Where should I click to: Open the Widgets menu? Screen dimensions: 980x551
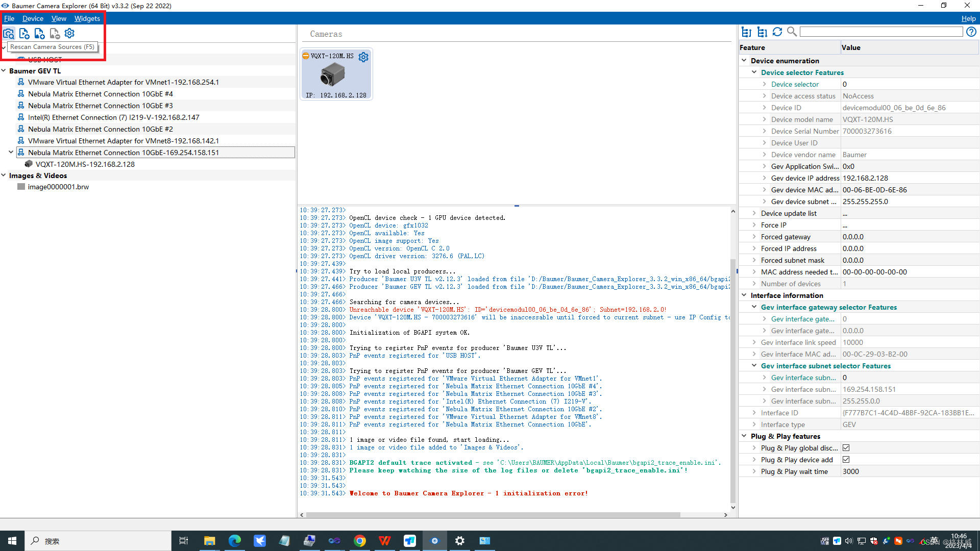pos(87,18)
